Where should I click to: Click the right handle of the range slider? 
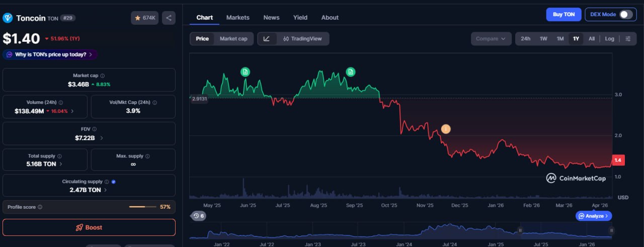tap(611, 230)
